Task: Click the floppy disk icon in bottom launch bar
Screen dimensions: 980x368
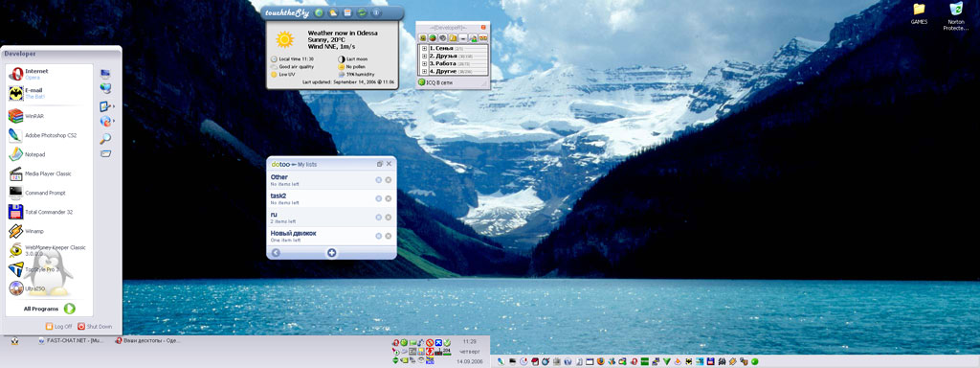Action: (x=710, y=361)
